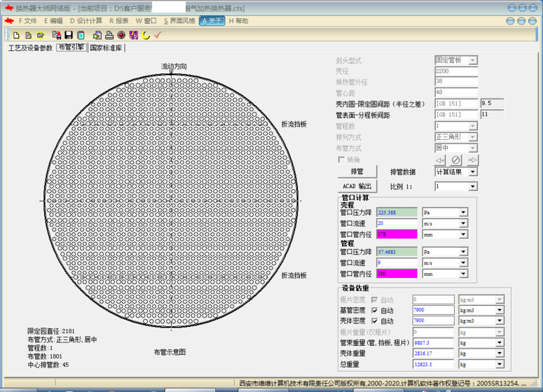This screenshot has width=543, height=392.
Task: Toggle 自动 checkbox for 基管密度
Action: pos(375,311)
